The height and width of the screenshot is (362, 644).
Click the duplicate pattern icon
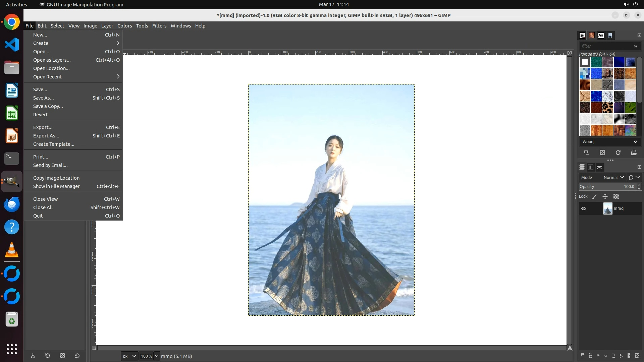pos(587,153)
